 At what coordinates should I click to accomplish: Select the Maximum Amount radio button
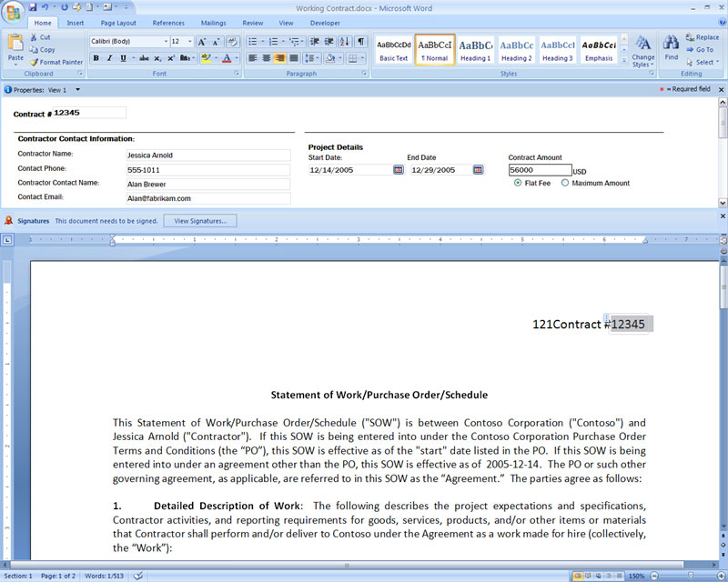[x=565, y=183]
